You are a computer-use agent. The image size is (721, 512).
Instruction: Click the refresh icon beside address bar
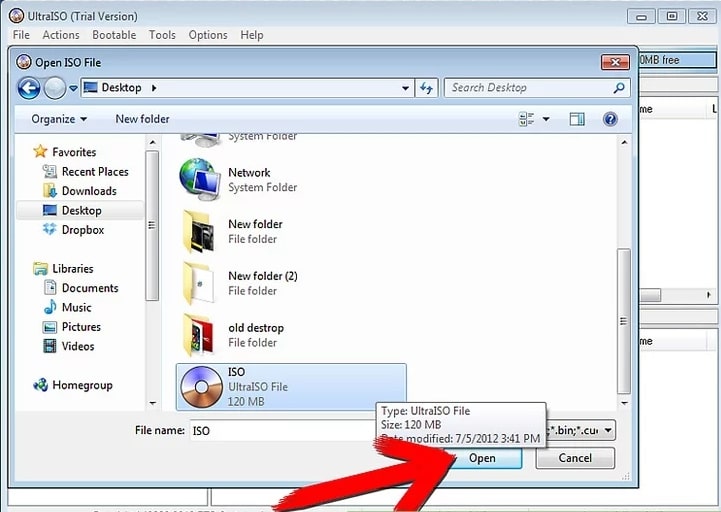coord(426,88)
